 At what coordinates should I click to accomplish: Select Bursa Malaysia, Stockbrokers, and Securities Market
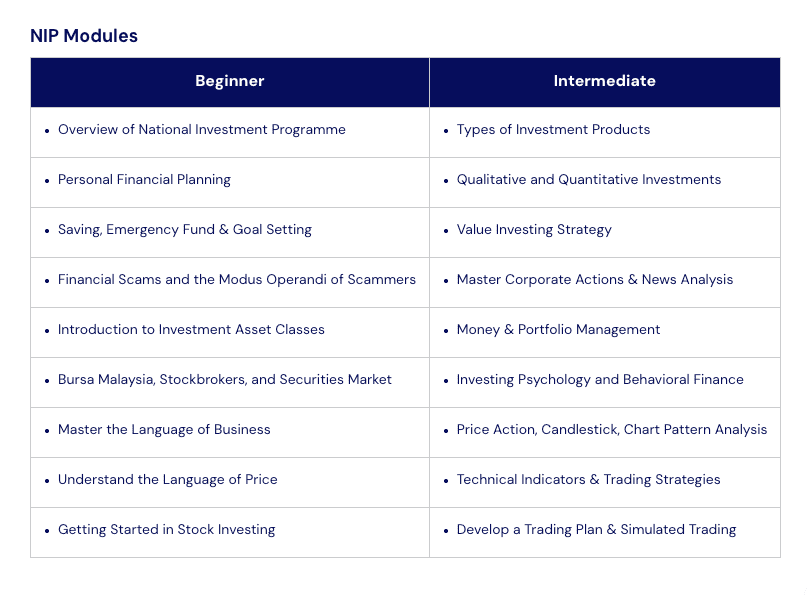225,380
